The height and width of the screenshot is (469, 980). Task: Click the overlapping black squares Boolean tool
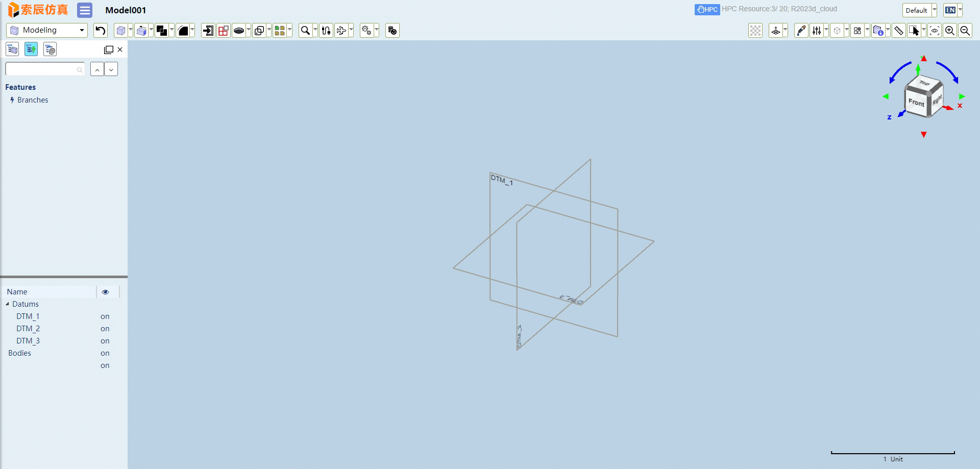pyautogui.click(x=162, y=31)
